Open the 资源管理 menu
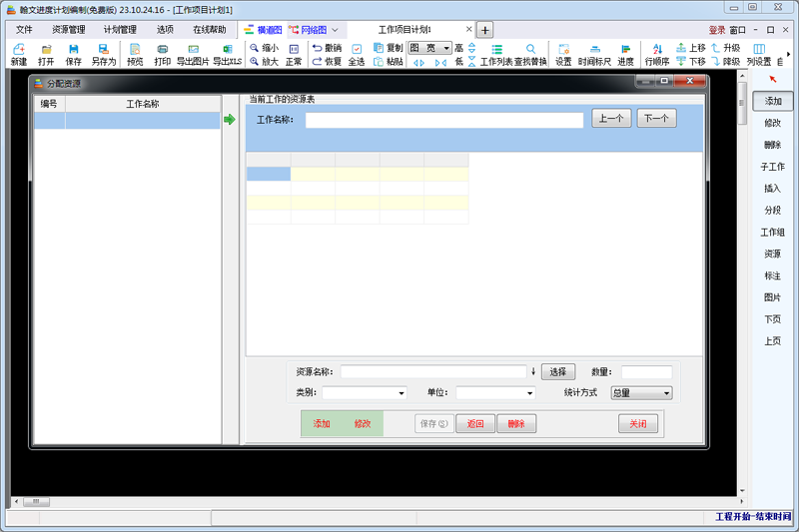The height and width of the screenshot is (532, 799). 69,30
